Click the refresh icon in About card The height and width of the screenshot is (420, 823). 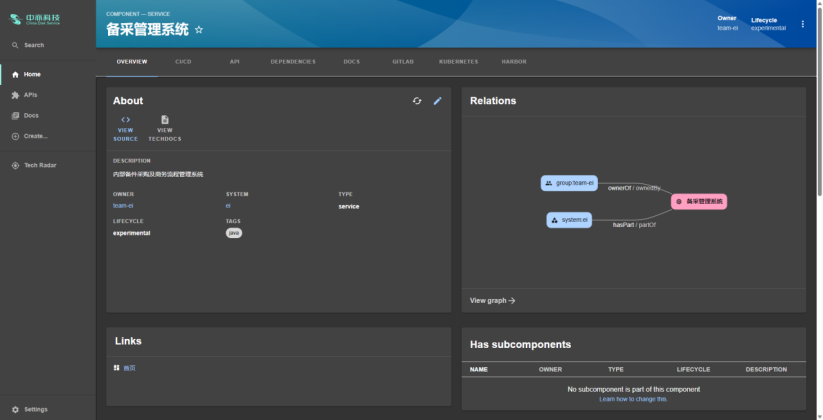point(417,101)
